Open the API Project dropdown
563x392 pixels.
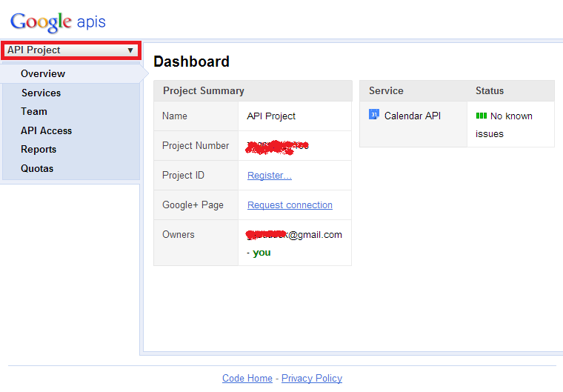click(x=71, y=50)
